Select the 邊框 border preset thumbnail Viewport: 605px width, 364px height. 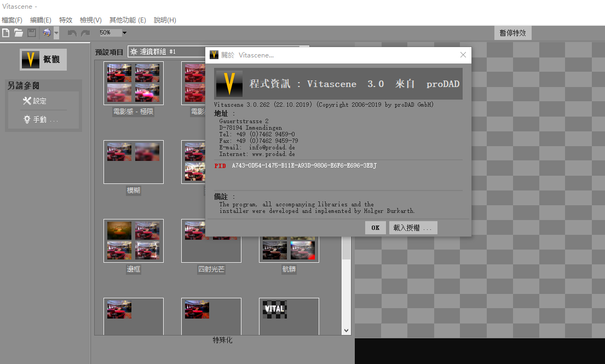click(x=134, y=241)
